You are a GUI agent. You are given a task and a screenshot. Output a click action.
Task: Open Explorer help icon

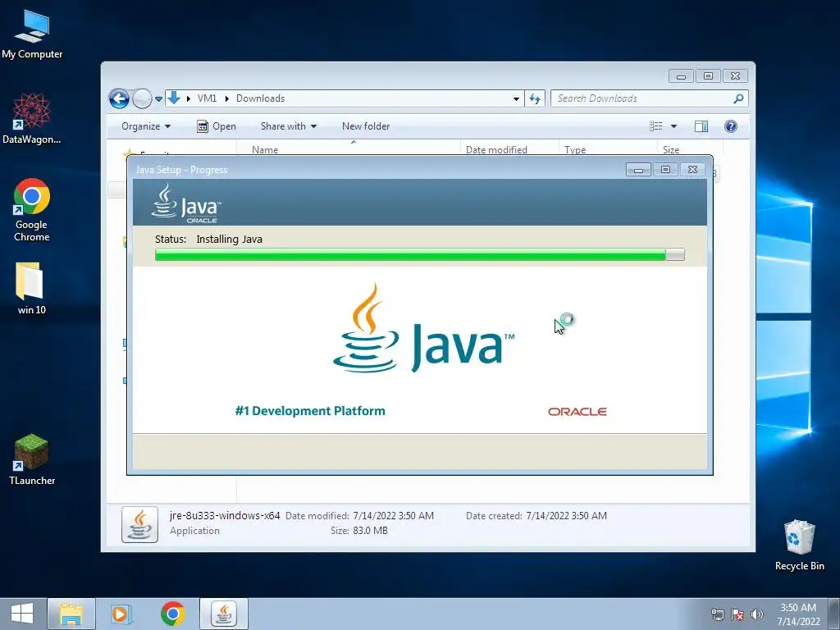(731, 126)
